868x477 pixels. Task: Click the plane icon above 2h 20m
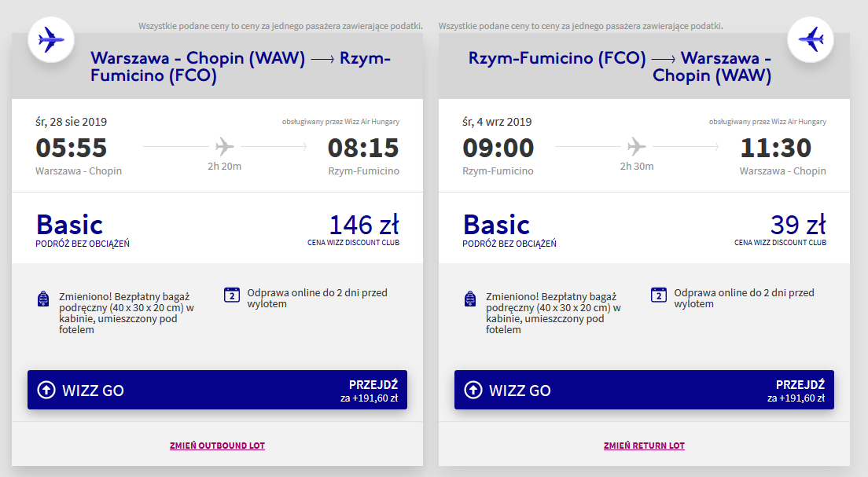(224, 147)
